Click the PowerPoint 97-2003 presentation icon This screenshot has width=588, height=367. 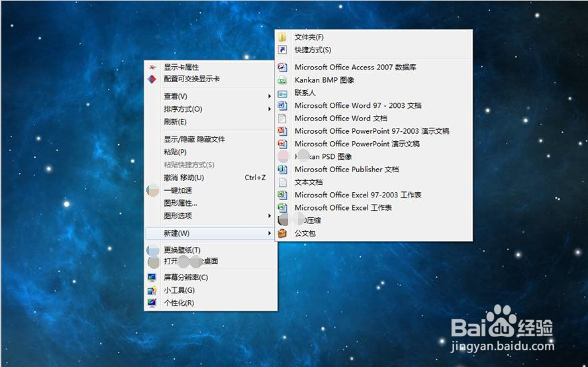coord(282,131)
